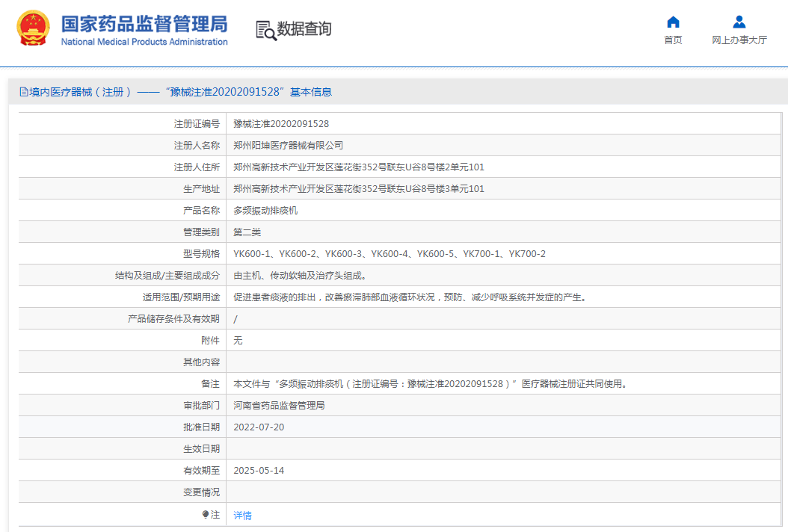This screenshot has height=532, width=788.
Task: Click the 数据查询 heading
Action: pos(304,29)
